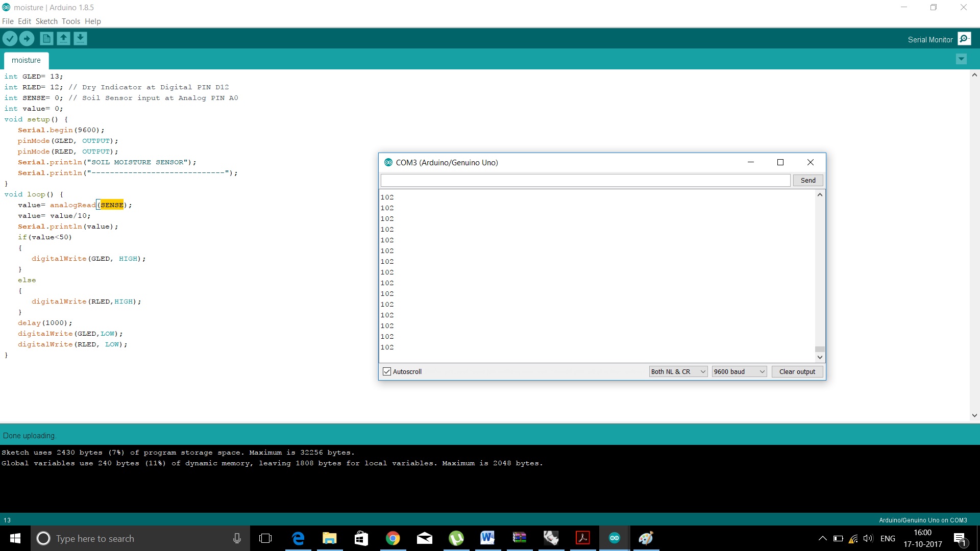980x551 pixels.
Task: Click the highlighted SENSE word in code
Action: 112,205
